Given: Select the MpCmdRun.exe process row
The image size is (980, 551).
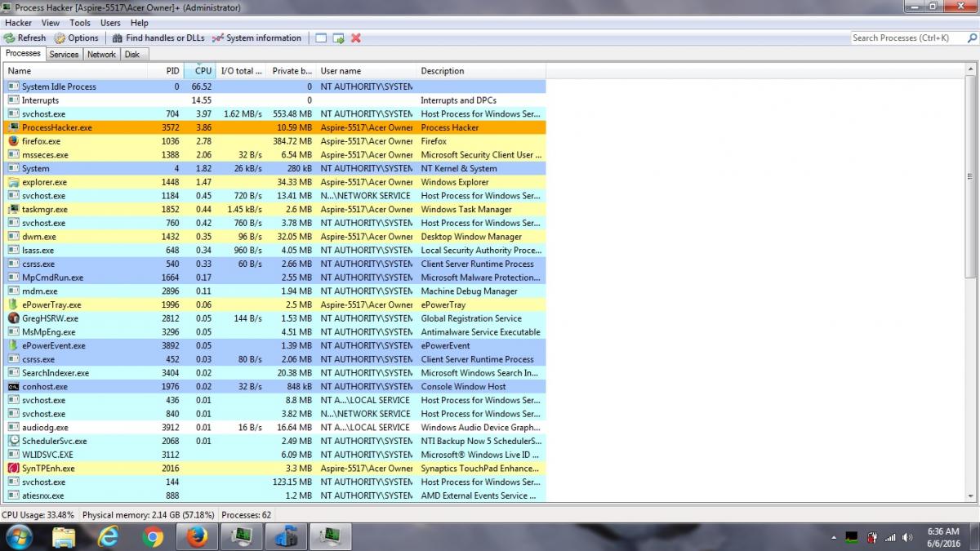Looking at the screenshot, I should click(275, 278).
